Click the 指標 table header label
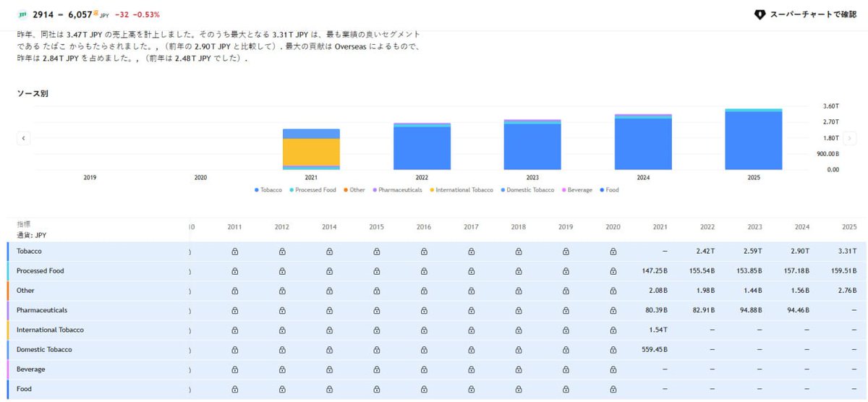Image resolution: width=868 pixels, height=402 pixels. click(24, 225)
